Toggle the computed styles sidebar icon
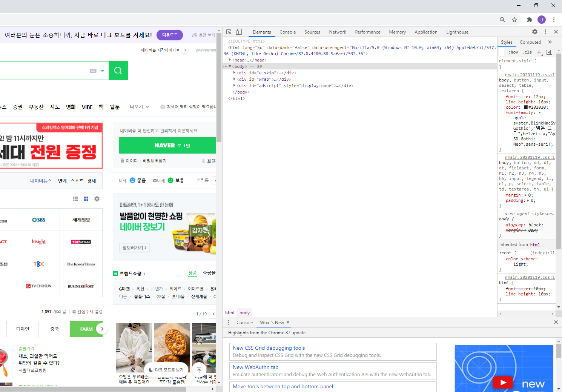 [550, 52]
